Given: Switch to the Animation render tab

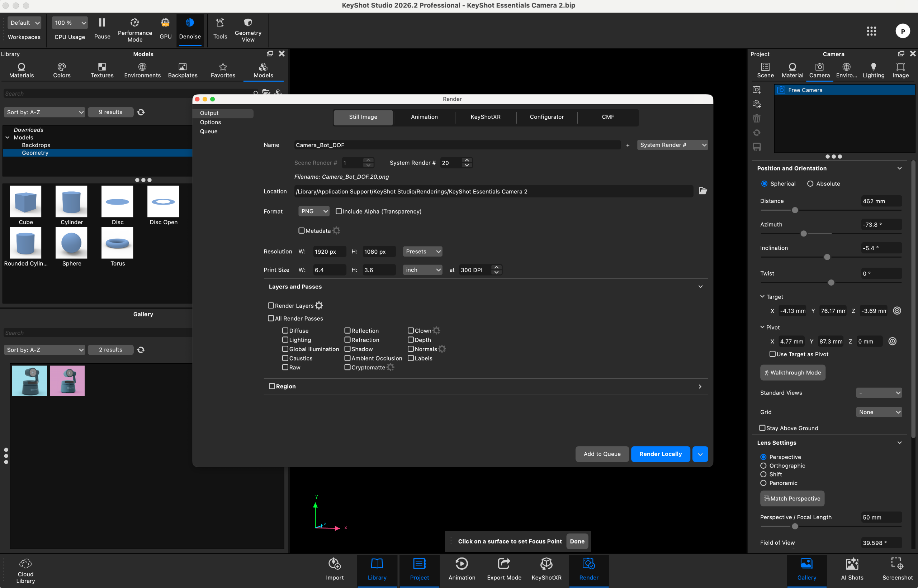Looking at the screenshot, I should [424, 117].
